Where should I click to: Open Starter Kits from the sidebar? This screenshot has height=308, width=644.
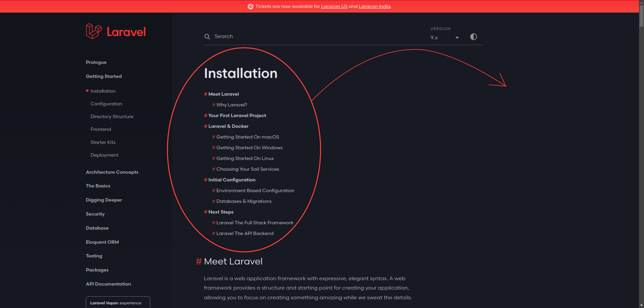(103, 142)
